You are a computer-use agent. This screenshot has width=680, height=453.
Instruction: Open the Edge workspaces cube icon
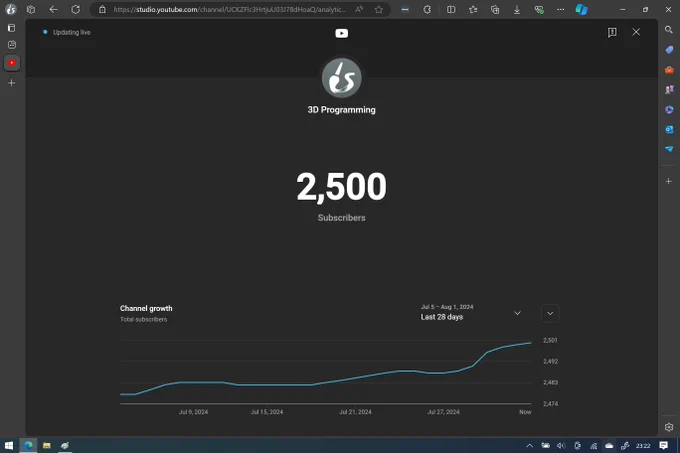[x=31, y=9]
